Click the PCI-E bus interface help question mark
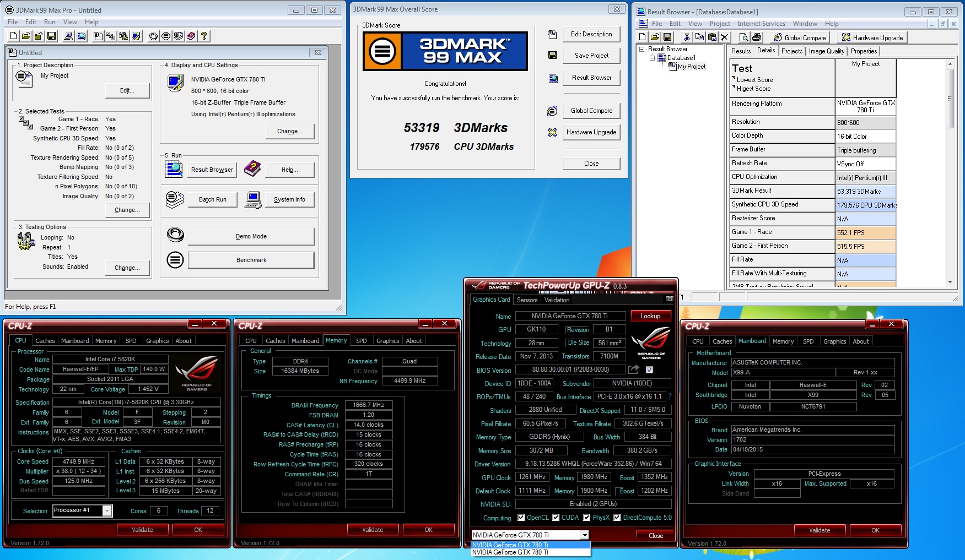 coord(669,396)
